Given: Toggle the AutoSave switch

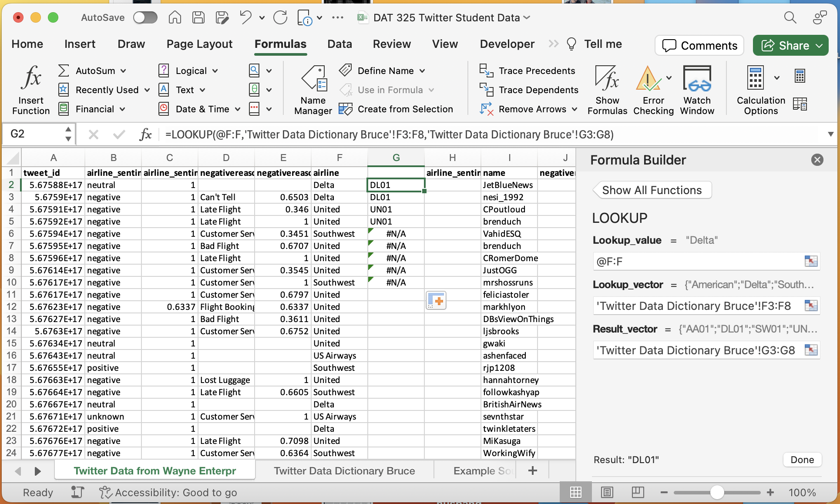Looking at the screenshot, I should pyautogui.click(x=145, y=17).
